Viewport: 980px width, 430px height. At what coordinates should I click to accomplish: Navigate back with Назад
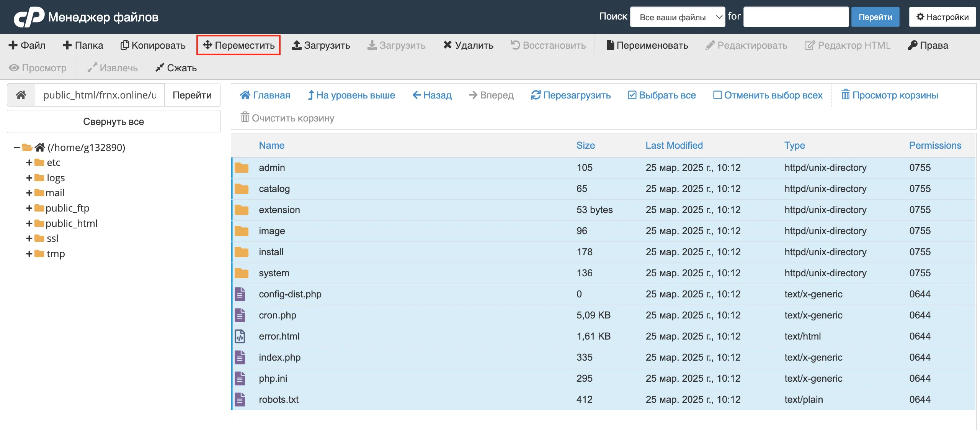coord(432,95)
